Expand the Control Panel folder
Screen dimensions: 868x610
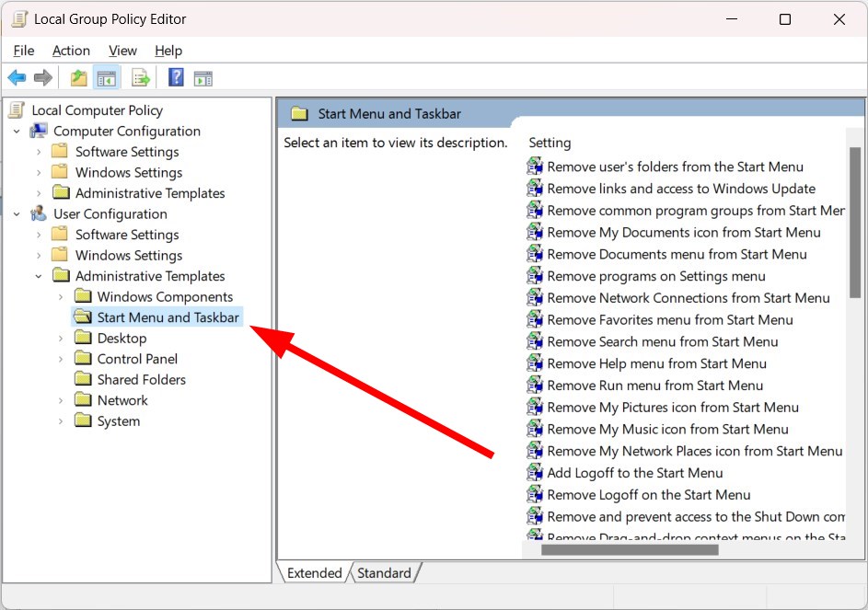point(61,360)
